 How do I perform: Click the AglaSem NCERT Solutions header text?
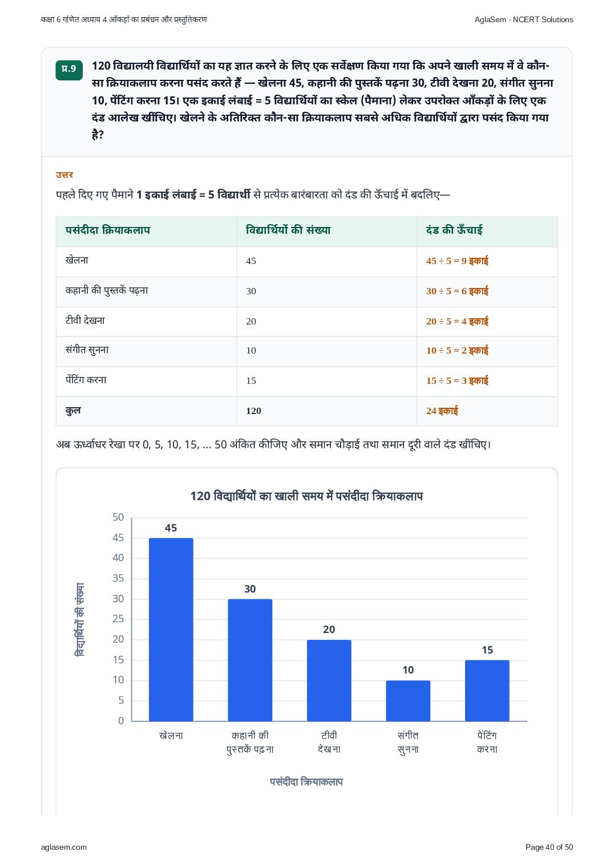coord(524,19)
